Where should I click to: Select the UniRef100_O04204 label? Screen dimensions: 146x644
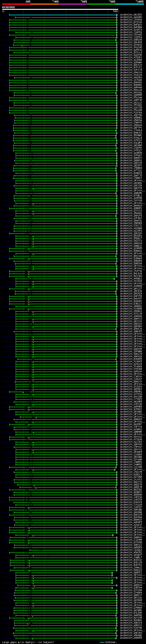pos(131,75)
